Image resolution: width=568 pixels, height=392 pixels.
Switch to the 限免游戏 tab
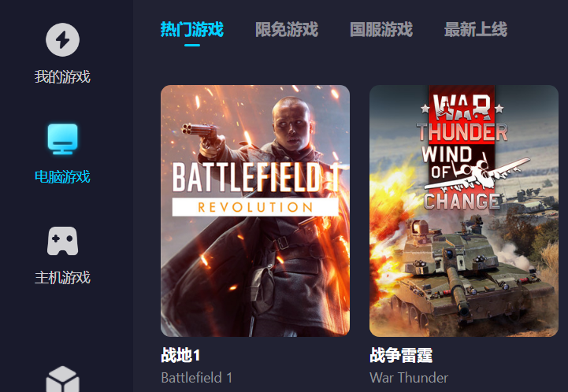[x=287, y=29]
